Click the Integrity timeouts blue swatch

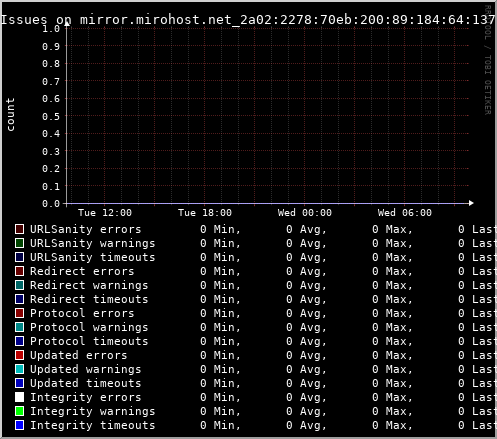[x=19, y=425]
